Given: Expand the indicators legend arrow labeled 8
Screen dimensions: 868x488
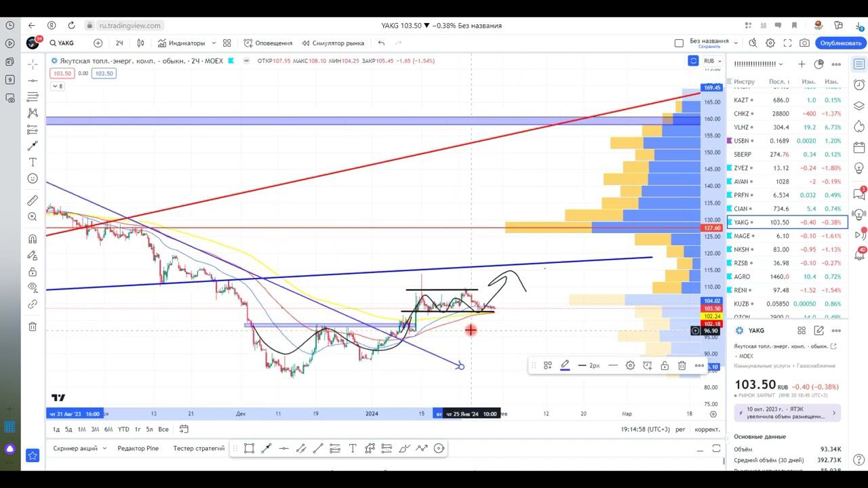Looking at the screenshot, I should click(x=58, y=86).
